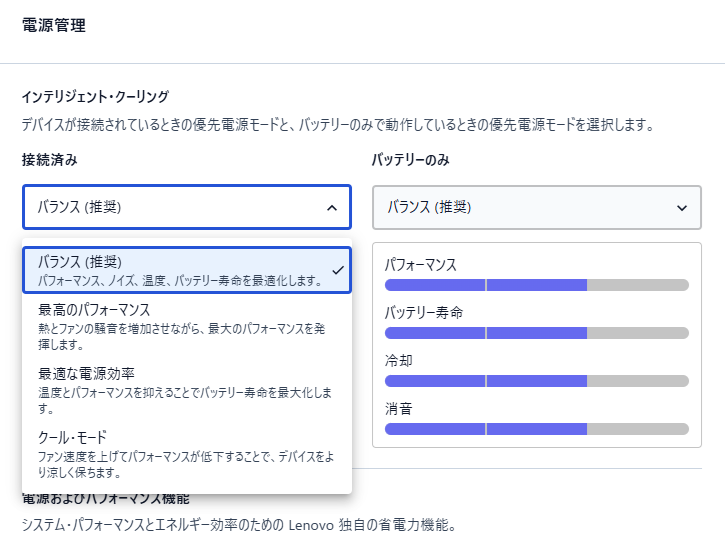Click the down chevron on バッテリーのみ dropdown
Viewport: 725px width, 540px height.
(682, 208)
